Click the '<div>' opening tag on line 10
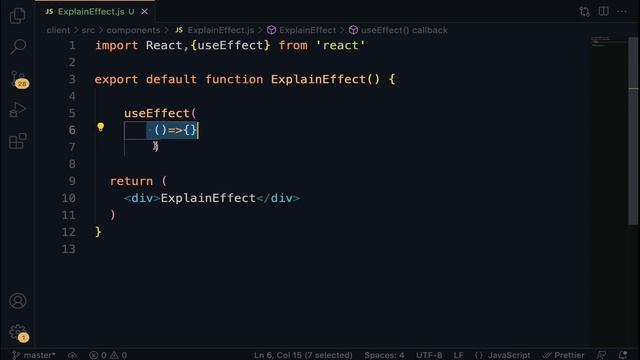This screenshot has width=640, height=360. click(x=142, y=198)
